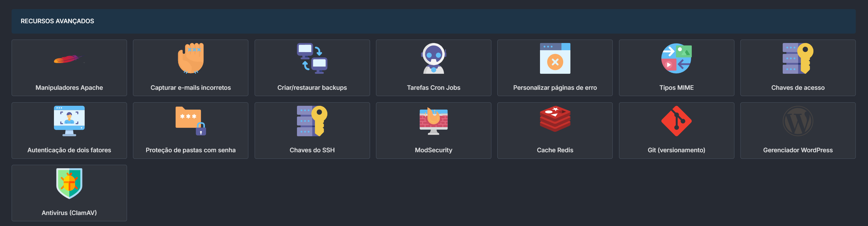Click the Gerenciador WordPress label
The image size is (868, 226).
[x=797, y=150]
